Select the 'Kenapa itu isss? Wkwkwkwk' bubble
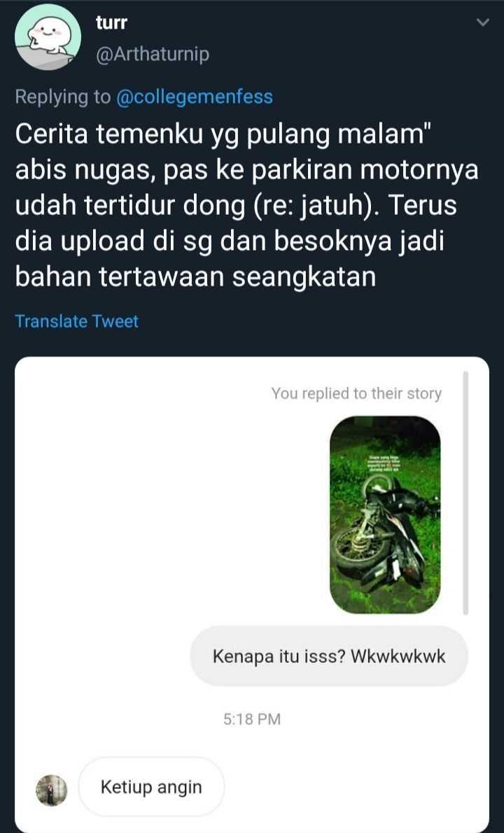504x833 pixels. pyautogui.click(x=329, y=656)
